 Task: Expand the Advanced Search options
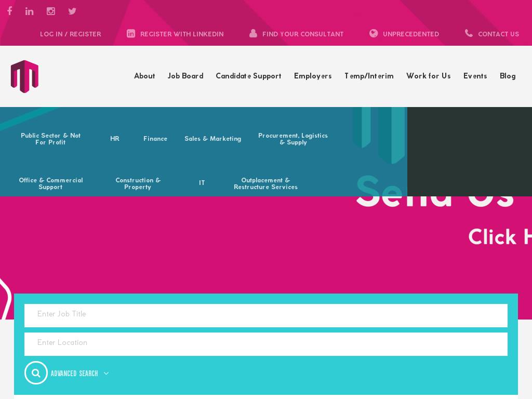[x=79, y=374]
